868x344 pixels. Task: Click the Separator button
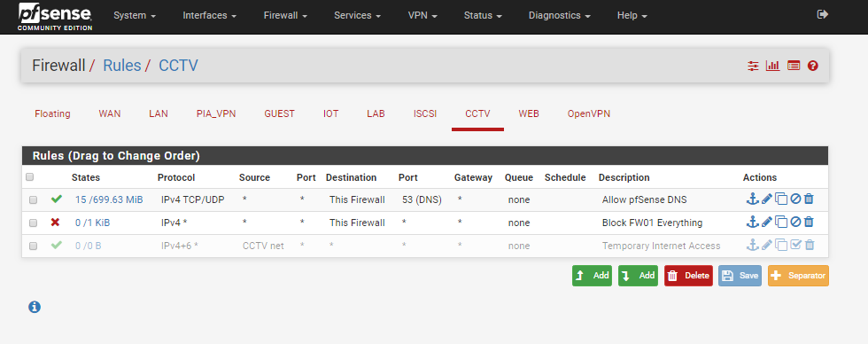click(x=798, y=276)
